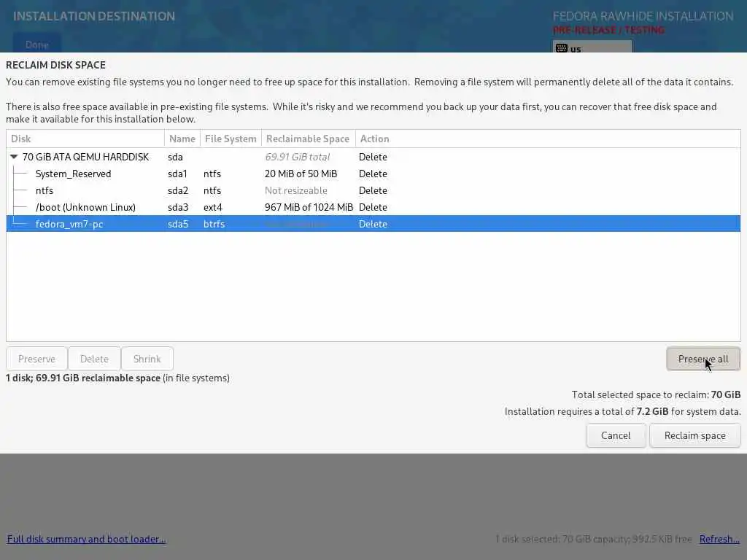Click the Refresh link

tap(719, 539)
